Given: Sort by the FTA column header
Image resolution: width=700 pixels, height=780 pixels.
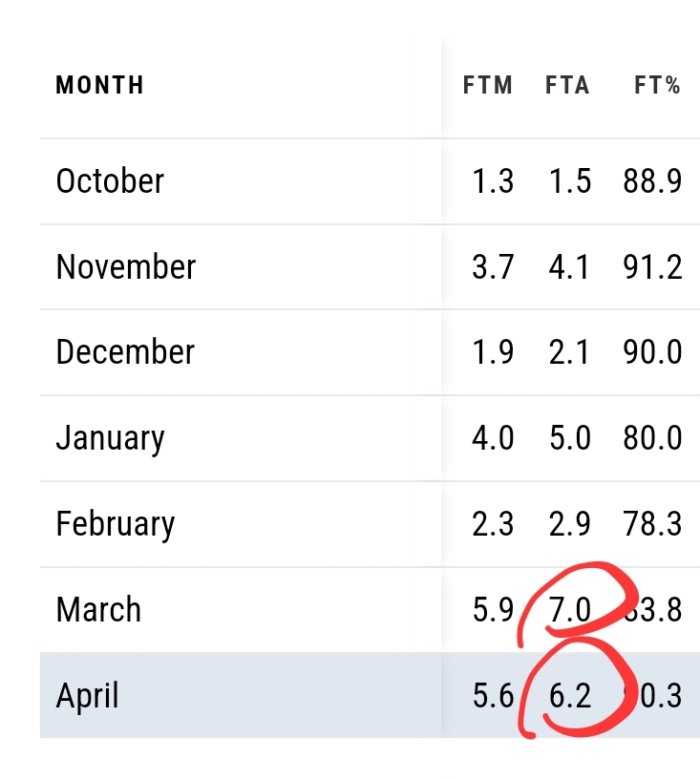Looking at the screenshot, I should coord(567,85).
